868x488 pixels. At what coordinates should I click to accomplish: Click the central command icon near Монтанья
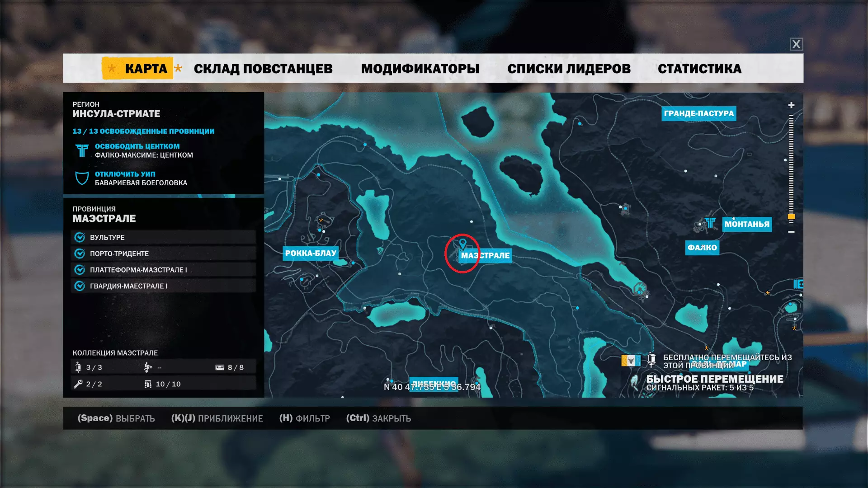710,223
